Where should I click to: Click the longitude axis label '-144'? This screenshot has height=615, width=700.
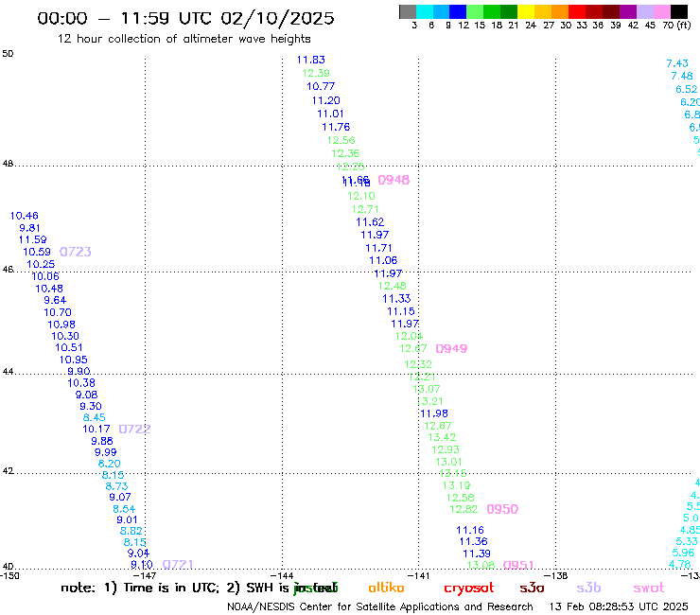[282, 575]
